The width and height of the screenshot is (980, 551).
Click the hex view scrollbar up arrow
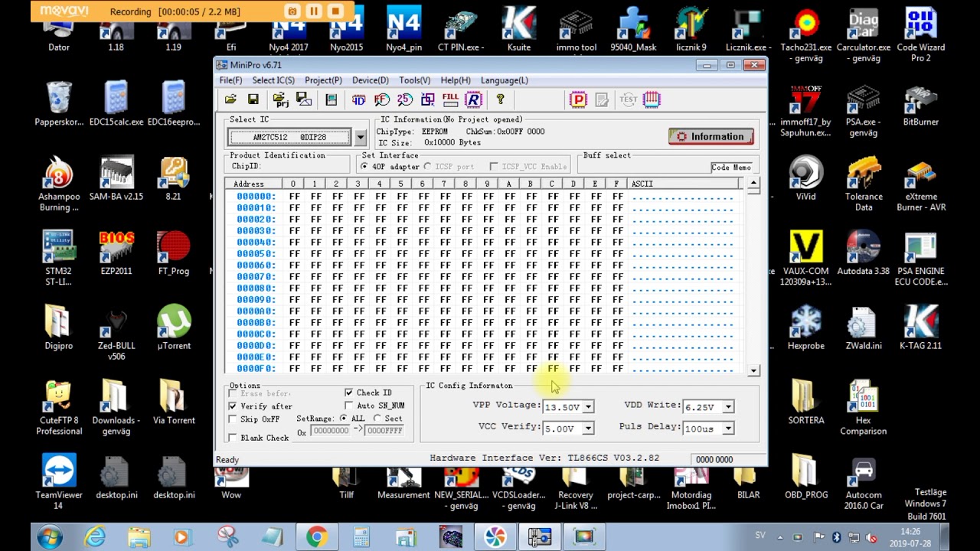point(753,183)
